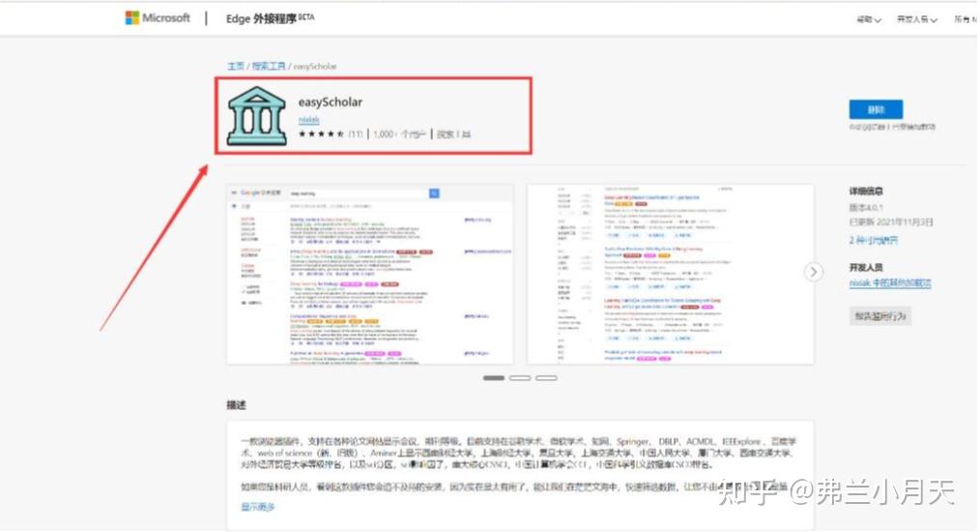Image resolution: width=980 pixels, height=532 pixels.
Task: Open the (11) reviews count
Action: tap(355, 133)
